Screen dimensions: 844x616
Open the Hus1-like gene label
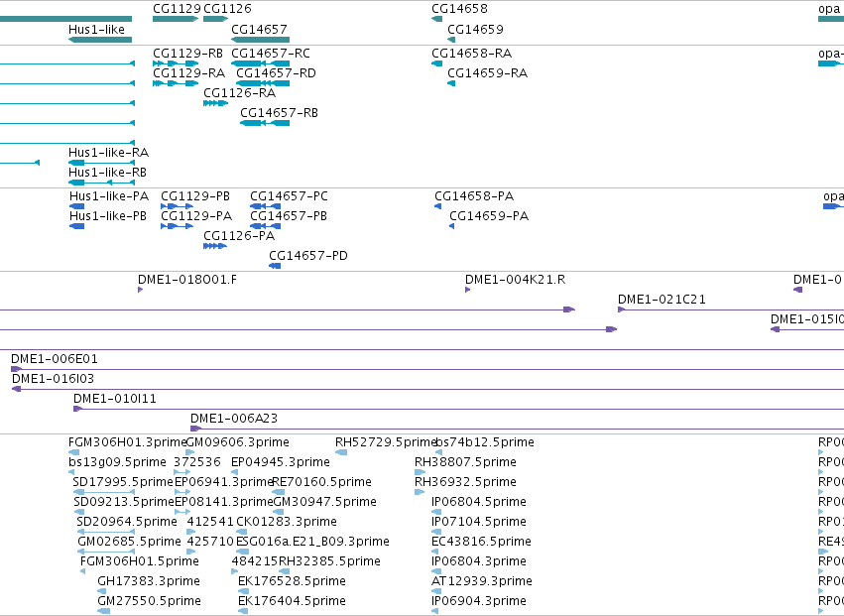(96, 29)
